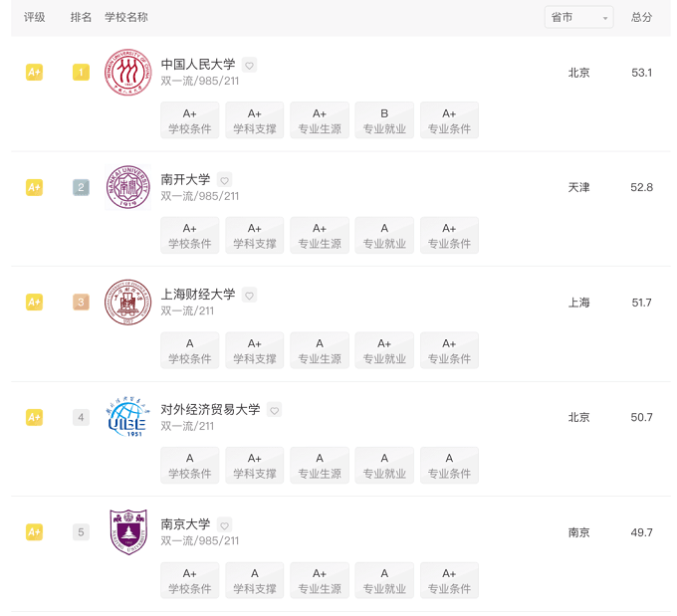Click 上海财经大学's 51.7 total score

642,303
